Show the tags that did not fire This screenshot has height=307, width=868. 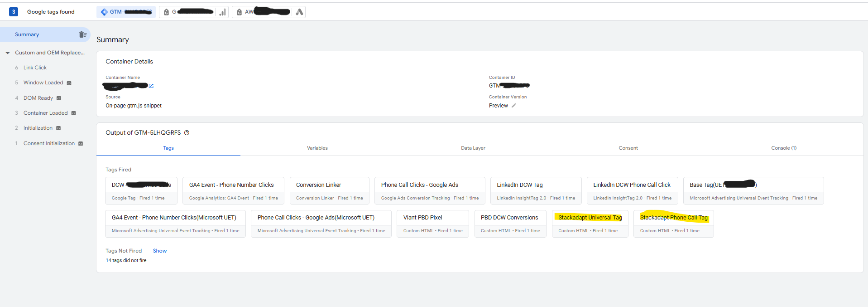click(x=160, y=251)
